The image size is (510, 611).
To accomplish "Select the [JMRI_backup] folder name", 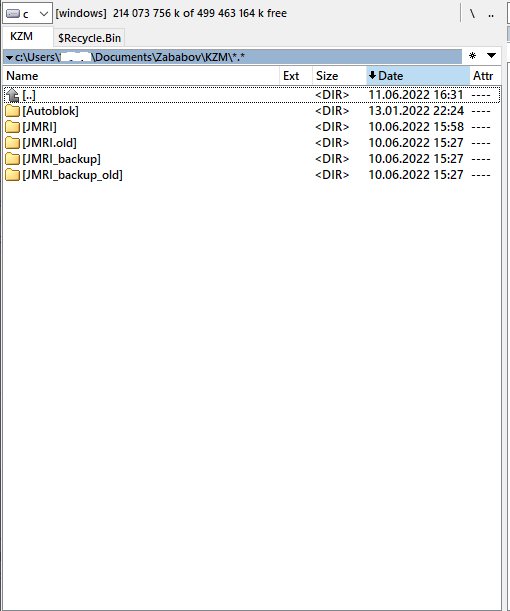I will click(62, 159).
